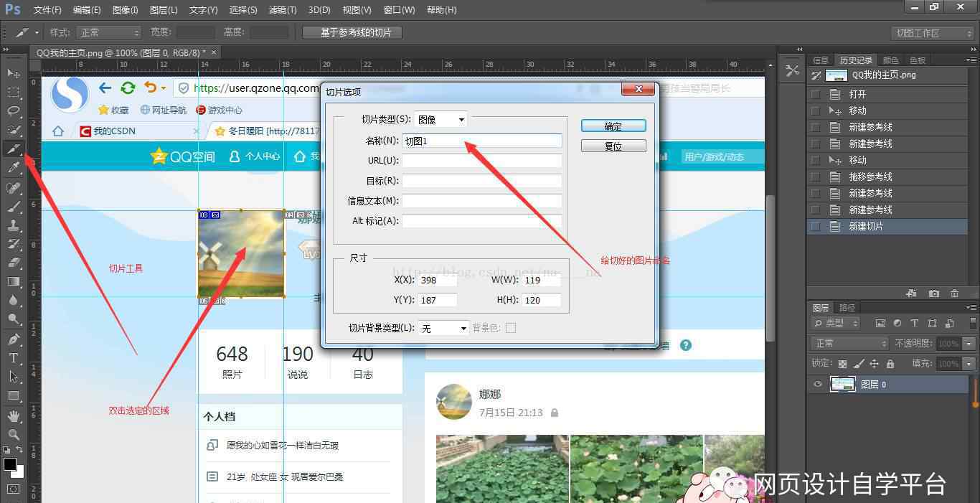This screenshot has width=980, height=503.
Task: Toggle visibility of 图层 0 layer
Action: tap(817, 385)
